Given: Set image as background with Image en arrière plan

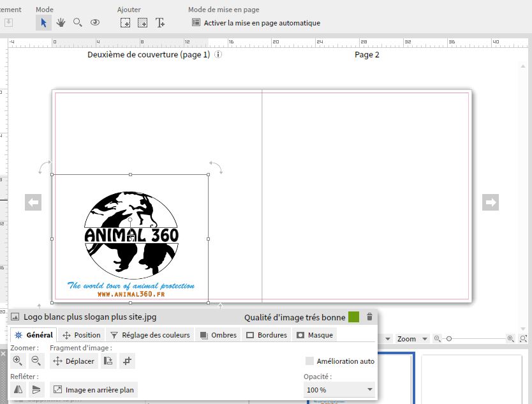Looking at the screenshot, I should [x=94, y=389].
